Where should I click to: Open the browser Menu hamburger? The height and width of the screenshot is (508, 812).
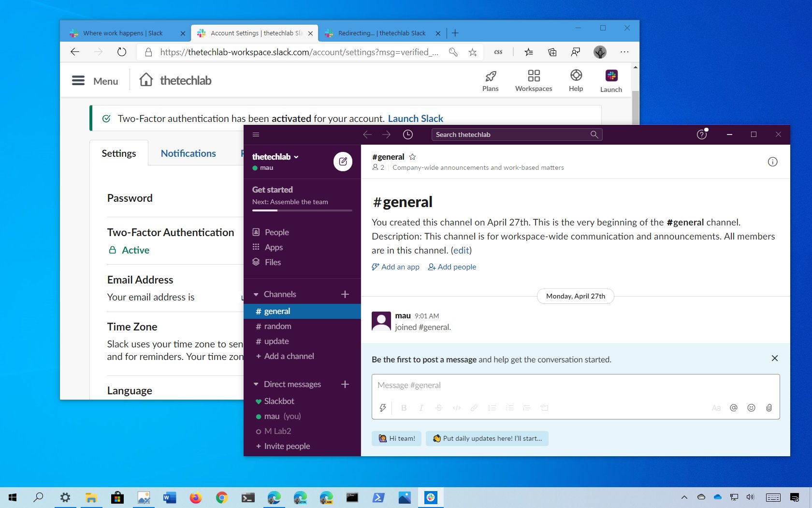(95, 81)
